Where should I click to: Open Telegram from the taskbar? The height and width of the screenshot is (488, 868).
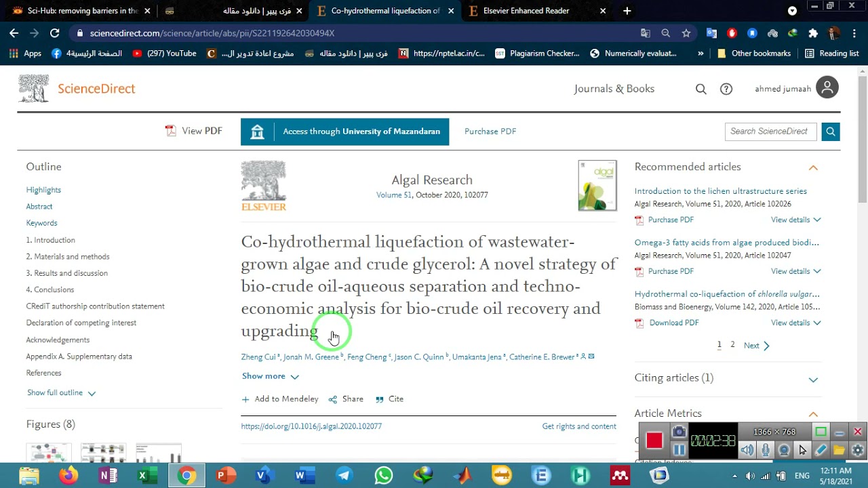pos(344,476)
